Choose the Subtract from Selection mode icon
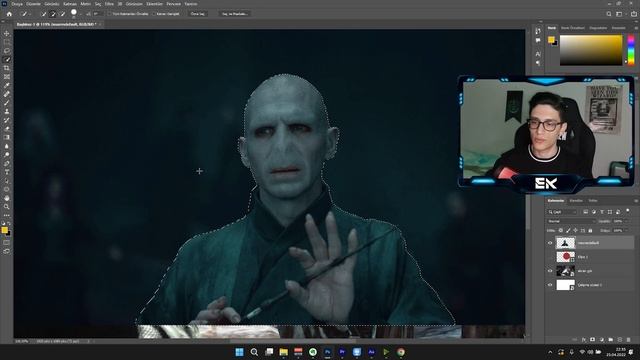 click(62, 14)
